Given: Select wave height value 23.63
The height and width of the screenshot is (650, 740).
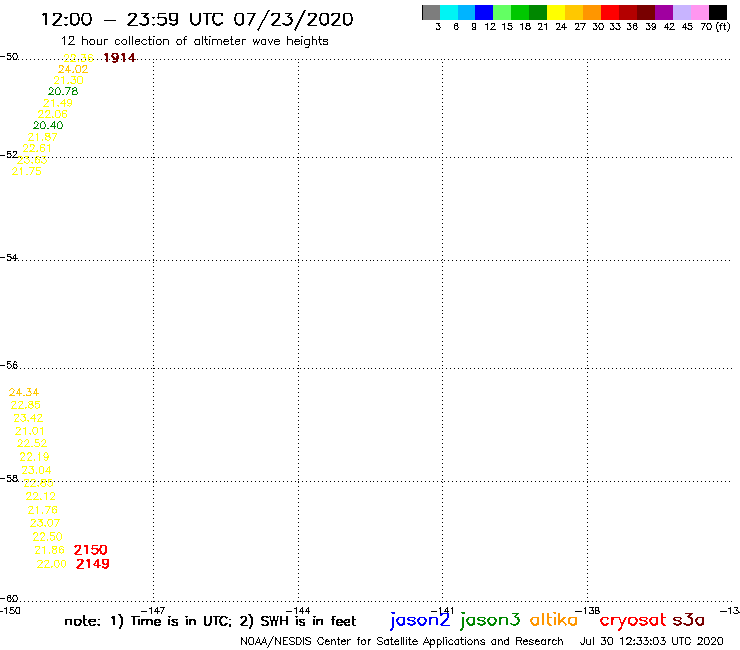Looking at the screenshot, I should [x=32, y=160].
